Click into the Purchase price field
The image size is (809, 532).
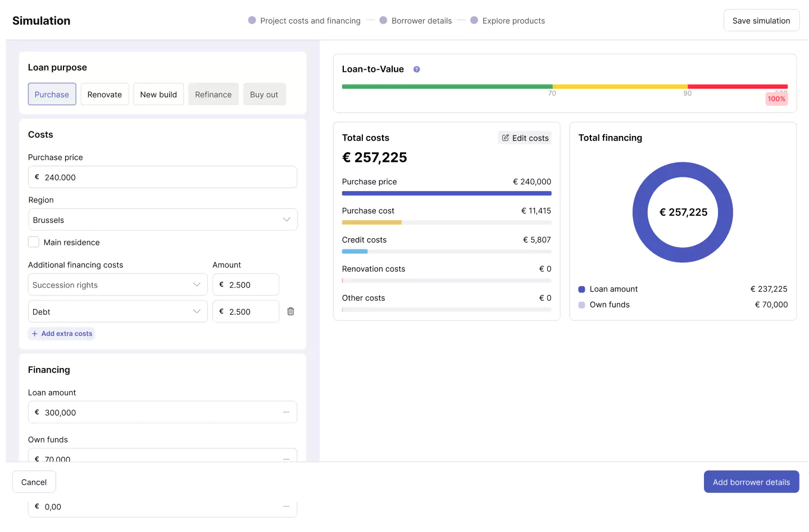click(x=162, y=178)
